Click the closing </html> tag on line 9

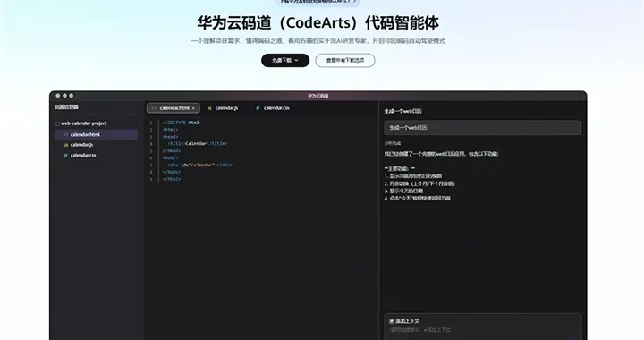[x=172, y=179]
